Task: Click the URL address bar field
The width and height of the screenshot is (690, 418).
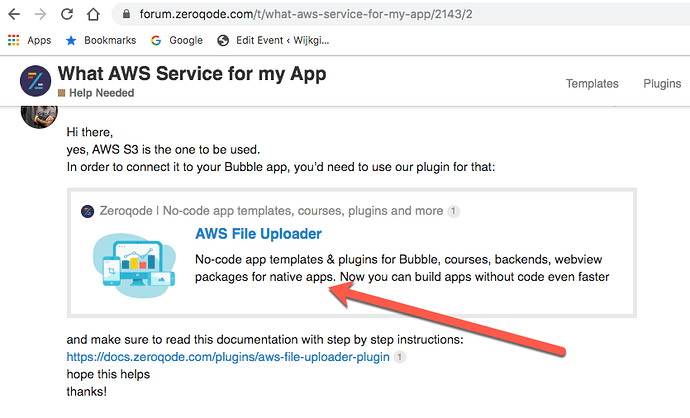Action: click(x=400, y=14)
